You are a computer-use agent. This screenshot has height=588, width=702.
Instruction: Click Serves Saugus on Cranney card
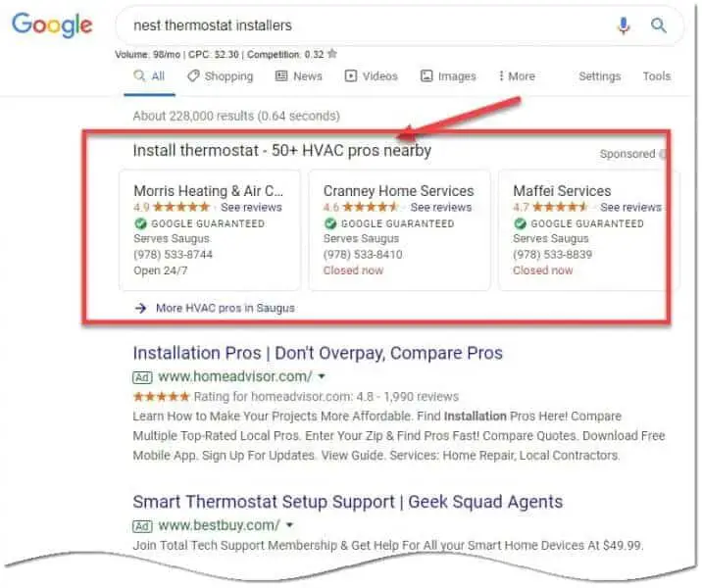click(x=361, y=238)
